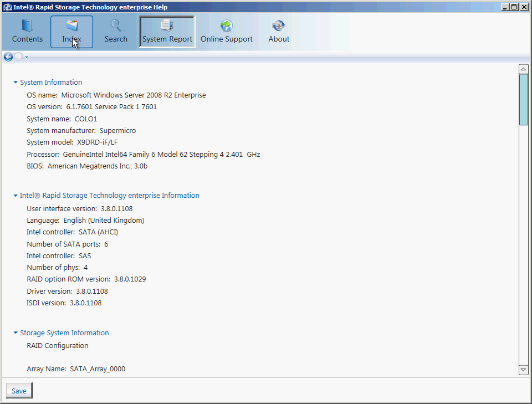Click the 'ISDI version: 3.8.0.1108' line
Image resolution: width=532 pixels, height=404 pixels.
64,303
